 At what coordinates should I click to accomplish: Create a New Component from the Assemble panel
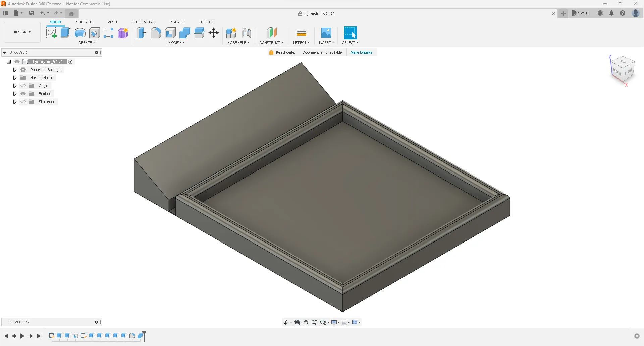(x=231, y=33)
